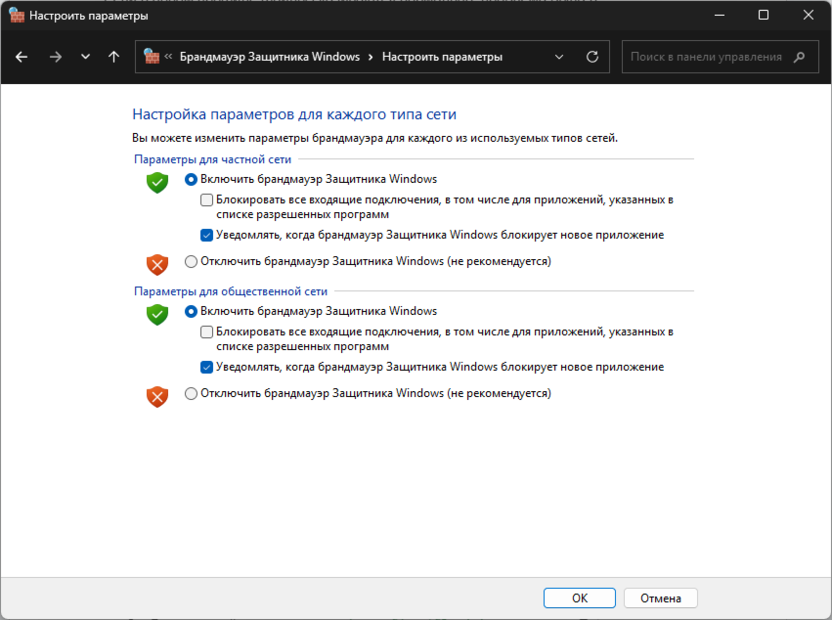
Task: Click red shield icon in private network section
Action: pos(157,264)
